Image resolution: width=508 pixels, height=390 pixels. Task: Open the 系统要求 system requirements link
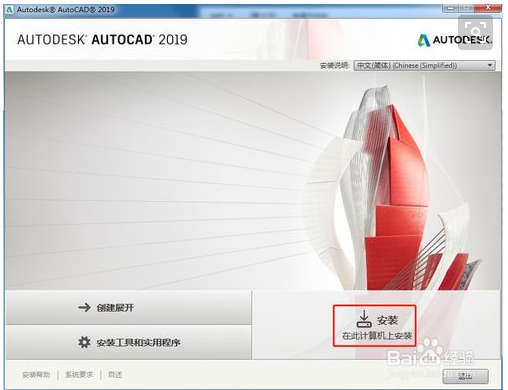(x=79, y=375)
